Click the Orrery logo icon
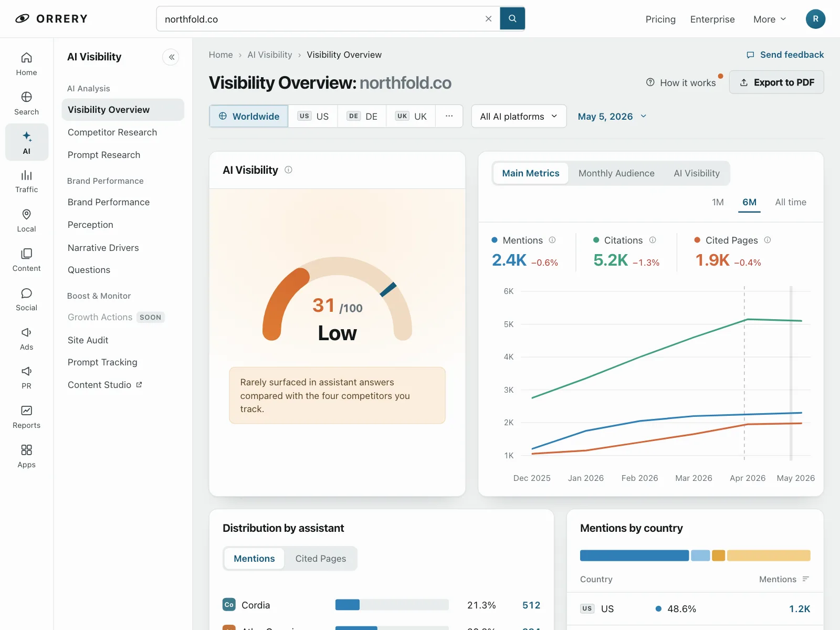840x630 pixels. point(22,19)
